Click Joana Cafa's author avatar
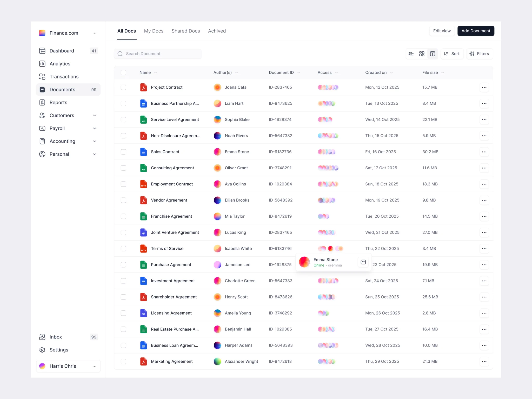 click(217, 87)
